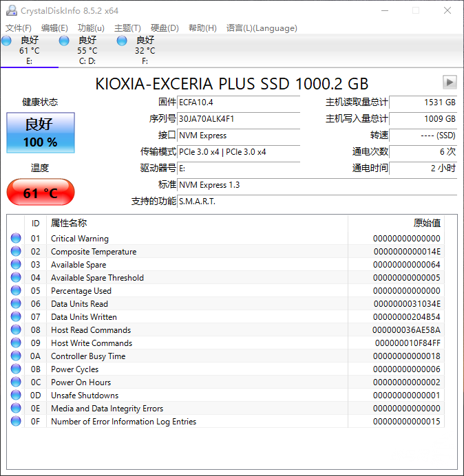Click the status orb for Composite Temperature
This screenshot has width=464, height=476.
(x=16, y=251)
